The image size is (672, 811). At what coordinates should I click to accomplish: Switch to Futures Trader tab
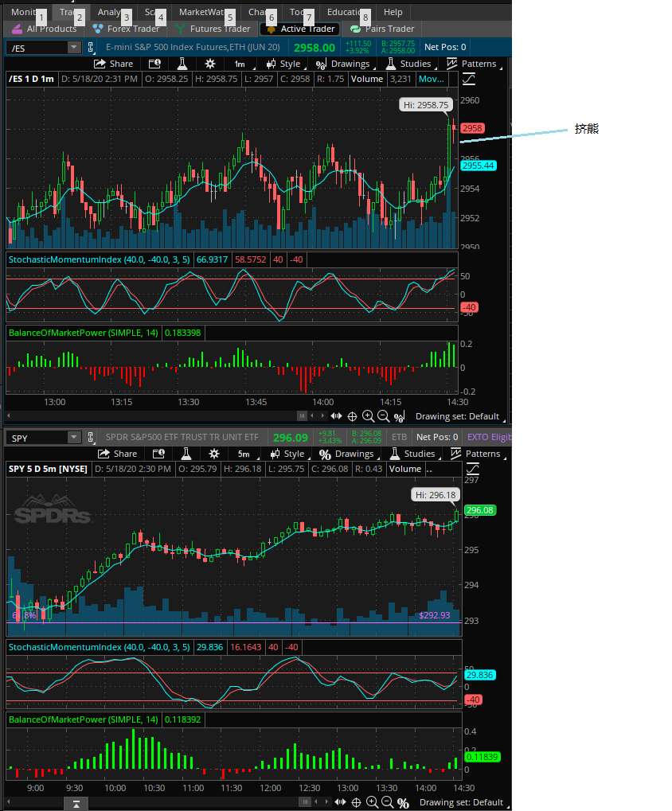coord(213,29)
